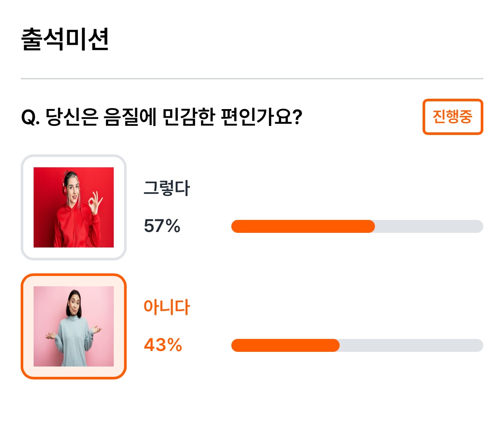Click the orange filled part of 그렇다 bar
This screenshot has width=504, height=448.
point(303,226)
